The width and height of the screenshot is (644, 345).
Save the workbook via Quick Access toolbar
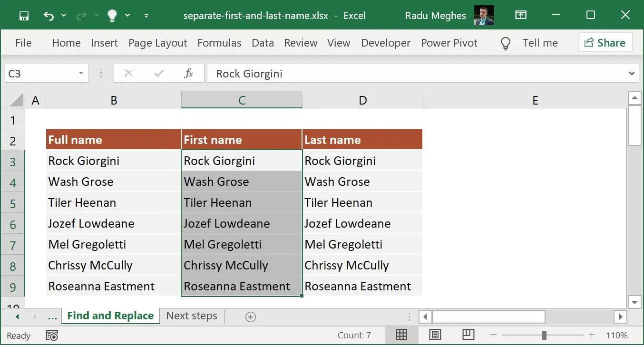click(23, 15)
